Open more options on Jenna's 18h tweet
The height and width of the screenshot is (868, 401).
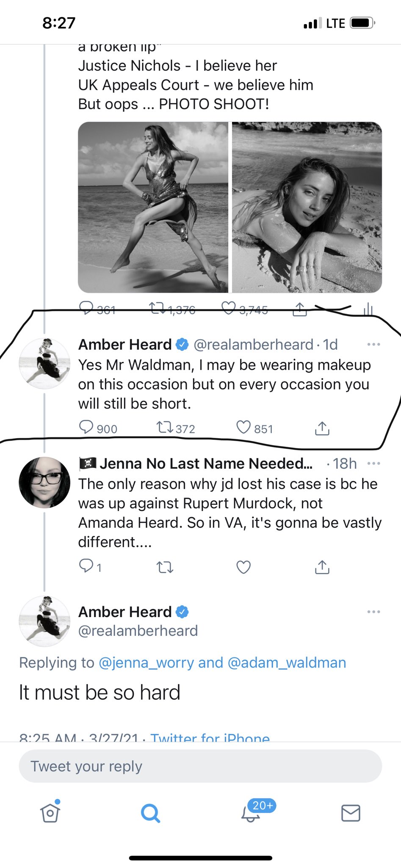point(373,463)
